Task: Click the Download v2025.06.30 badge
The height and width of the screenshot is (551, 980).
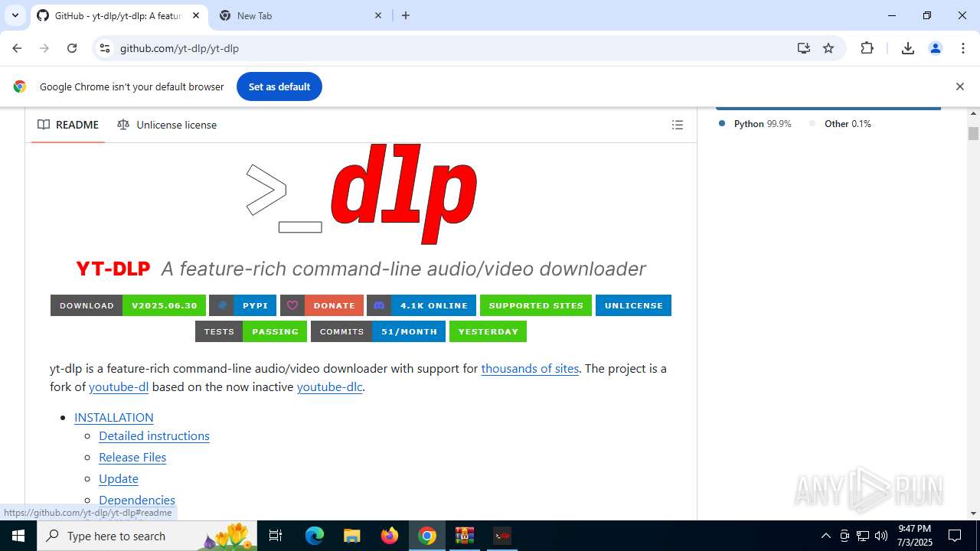Action: pyautogui.click(x=128, y=305)
